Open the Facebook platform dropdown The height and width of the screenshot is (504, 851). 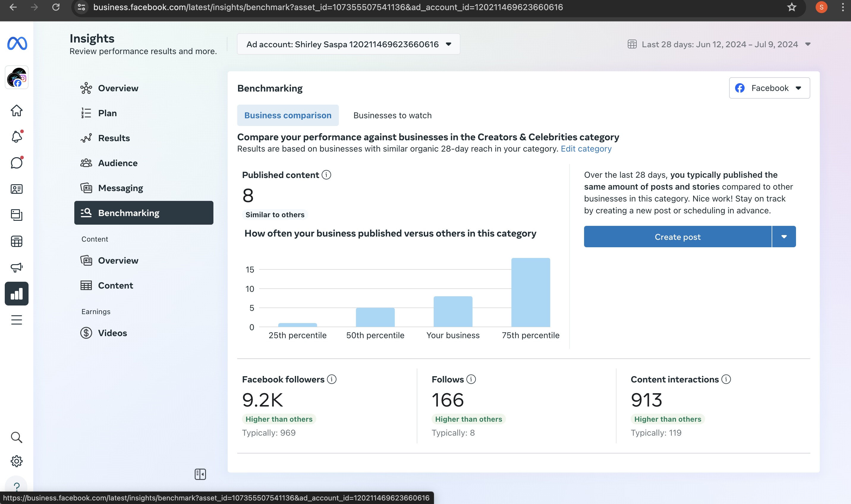coord(769,88)
